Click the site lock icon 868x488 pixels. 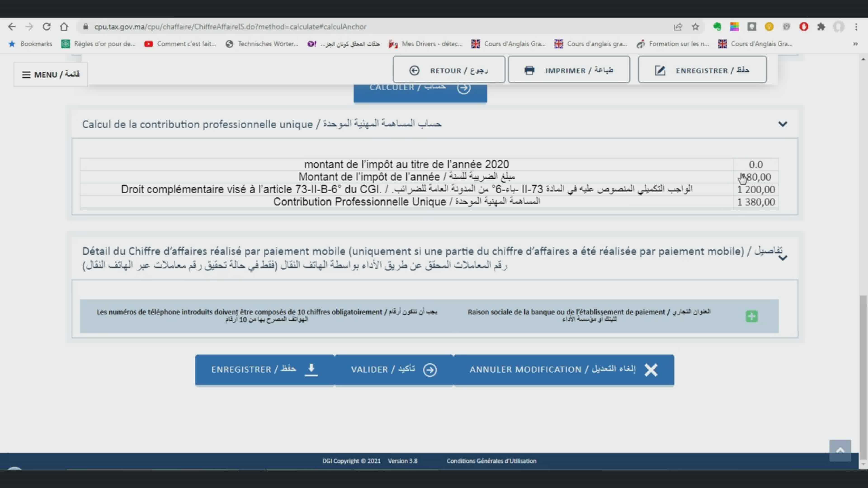(x=85, y=27)
